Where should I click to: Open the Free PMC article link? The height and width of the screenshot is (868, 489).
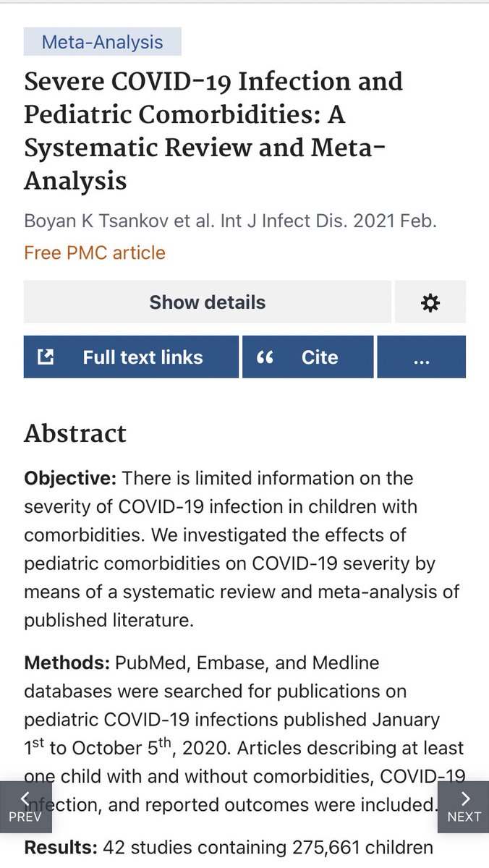pos(95,252)
